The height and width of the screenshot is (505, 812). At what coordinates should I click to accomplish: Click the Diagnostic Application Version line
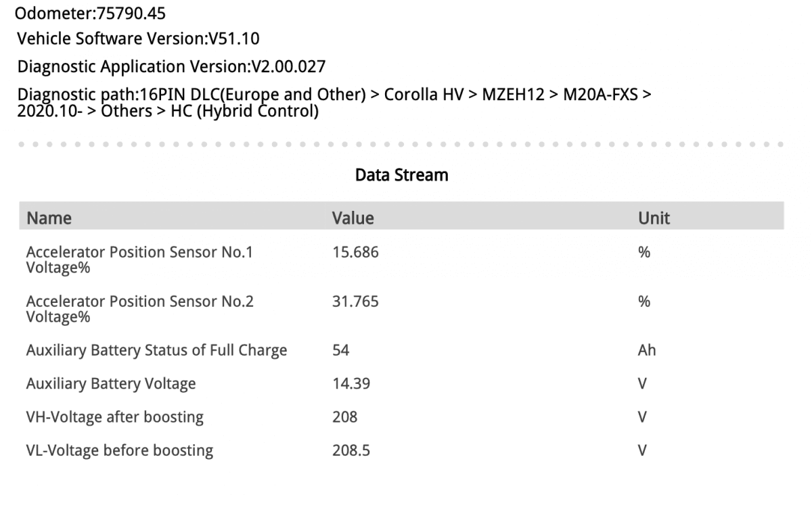tap(172, 67)
